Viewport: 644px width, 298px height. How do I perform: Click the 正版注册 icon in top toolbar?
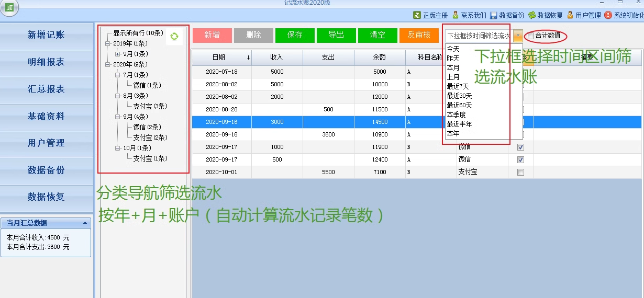[417, 15]
